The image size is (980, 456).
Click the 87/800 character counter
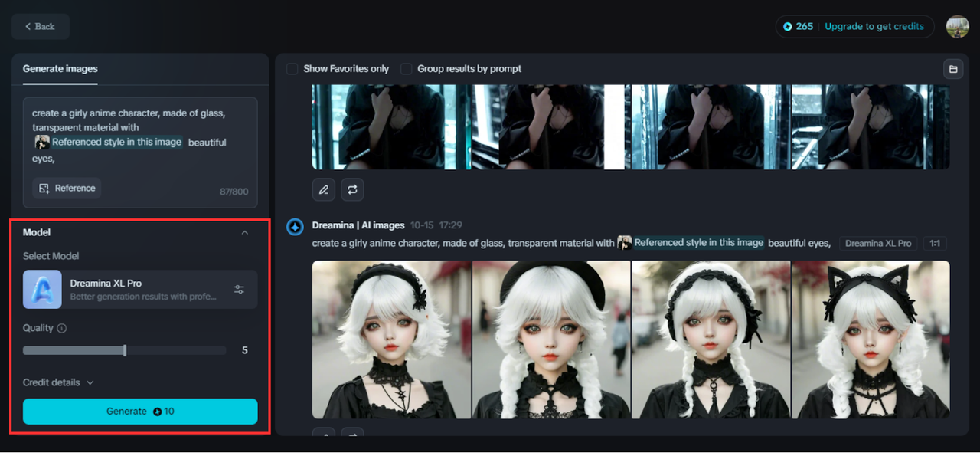point(234,192)
